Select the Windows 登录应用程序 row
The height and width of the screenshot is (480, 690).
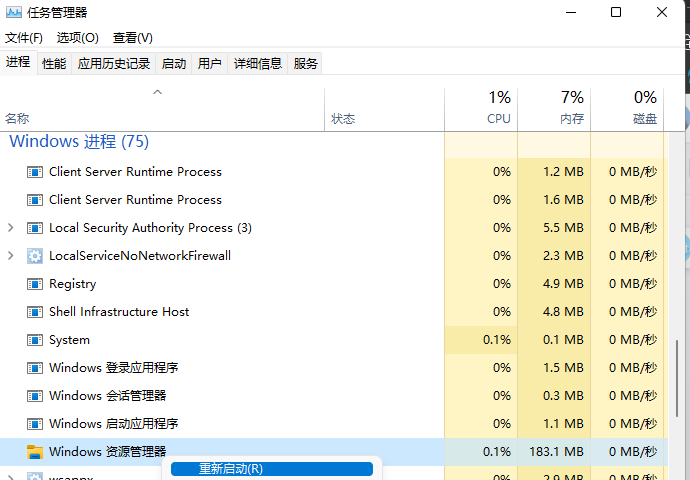click(334, 368)
